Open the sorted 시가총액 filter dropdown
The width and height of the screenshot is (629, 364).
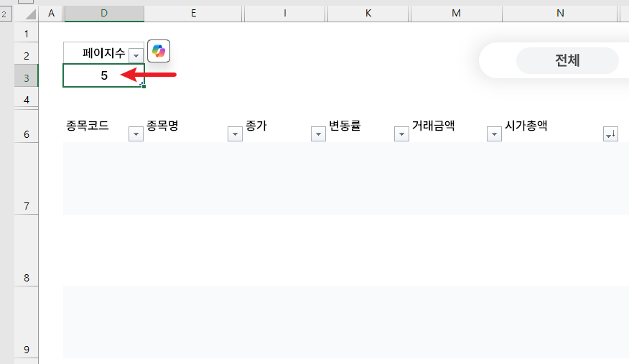pos(610,134)
